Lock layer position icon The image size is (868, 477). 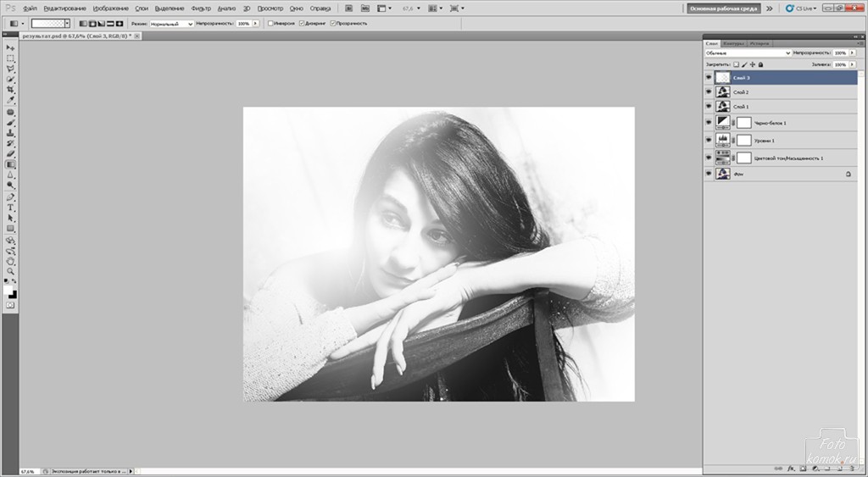[753, 64]
